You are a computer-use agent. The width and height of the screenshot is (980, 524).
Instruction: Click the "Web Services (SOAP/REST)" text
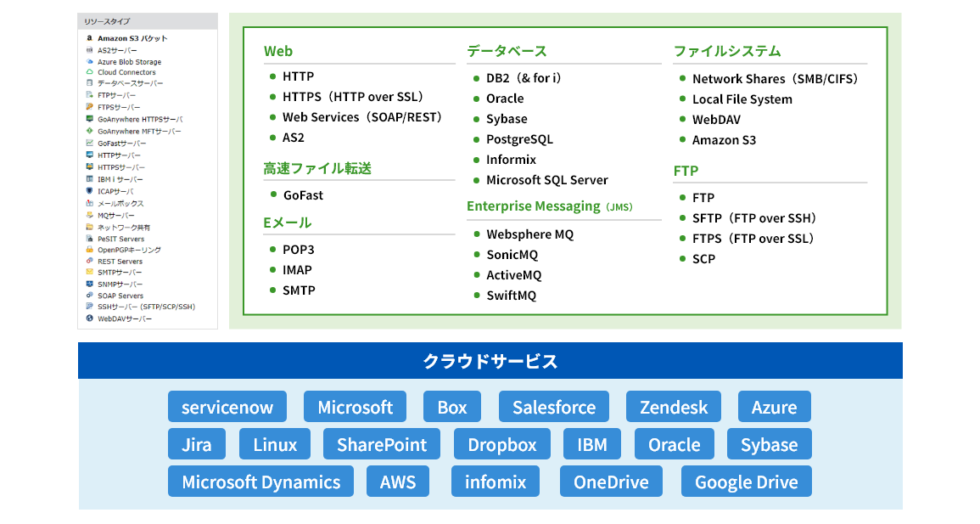point(363,117)
